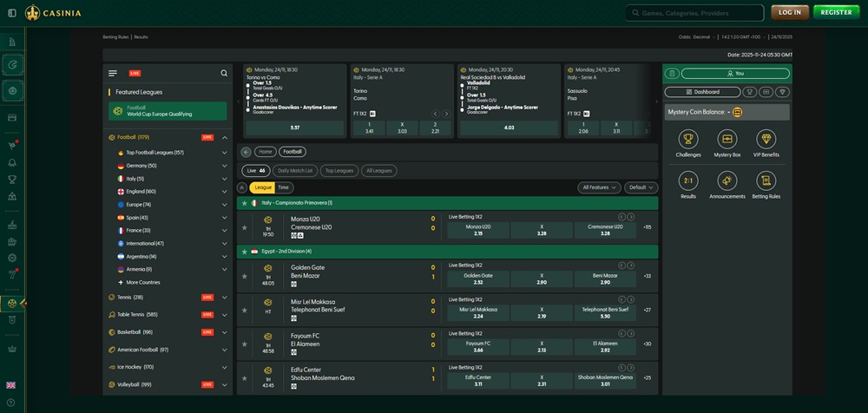This screenshot has width=868, height=413.
Task: Expand England (160) leagues
Action: (x=225, y=192)
